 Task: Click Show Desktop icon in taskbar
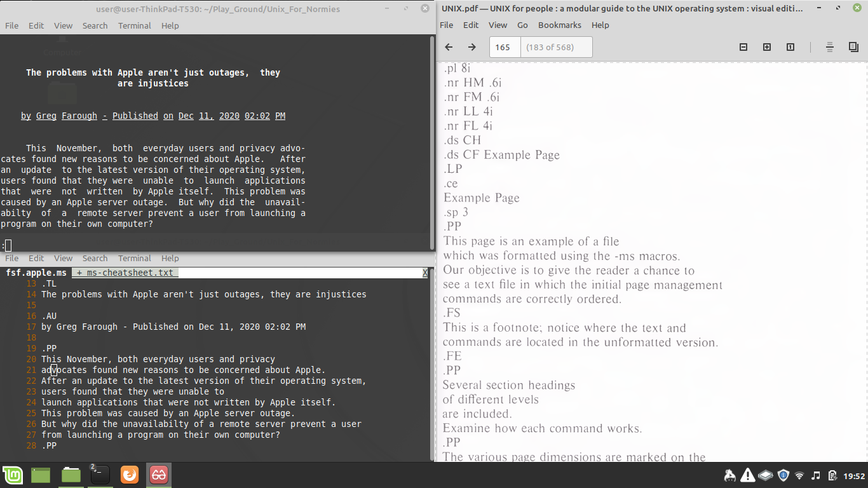pos(41,475)
